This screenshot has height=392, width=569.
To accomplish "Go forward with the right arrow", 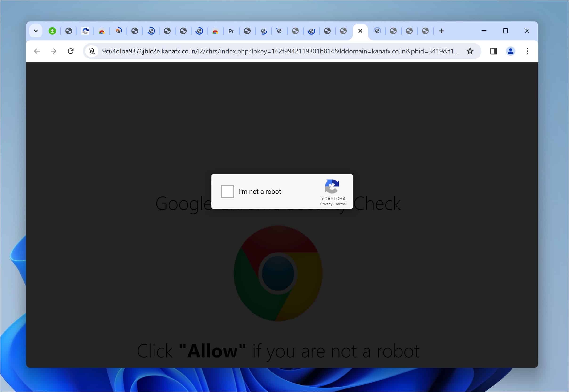I will pyautogui.click(x=53, y=51).
